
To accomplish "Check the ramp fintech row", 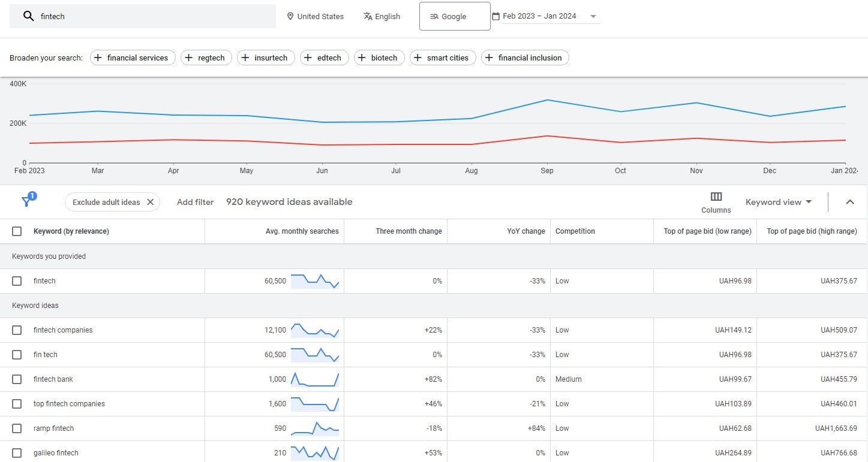I will click(17, 428).
